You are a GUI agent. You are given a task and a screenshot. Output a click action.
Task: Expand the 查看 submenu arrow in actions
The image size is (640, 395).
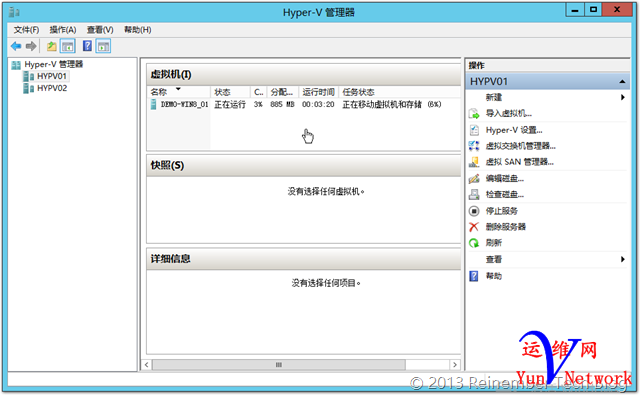(x=623, y=259)
